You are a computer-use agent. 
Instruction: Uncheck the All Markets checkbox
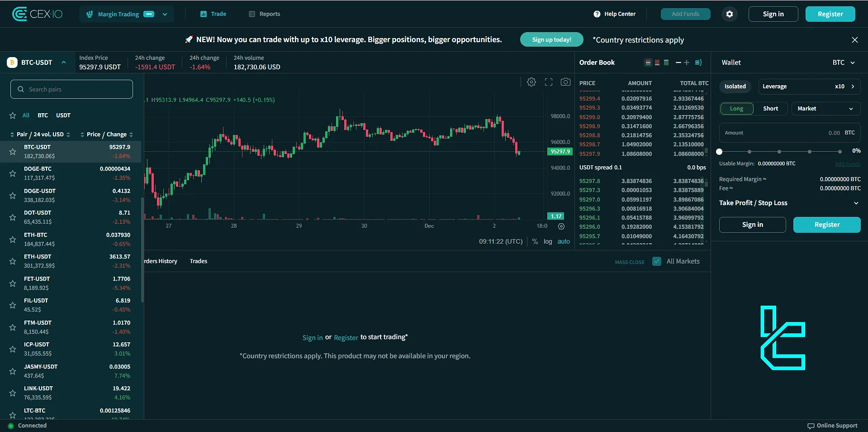pos(657,261)
